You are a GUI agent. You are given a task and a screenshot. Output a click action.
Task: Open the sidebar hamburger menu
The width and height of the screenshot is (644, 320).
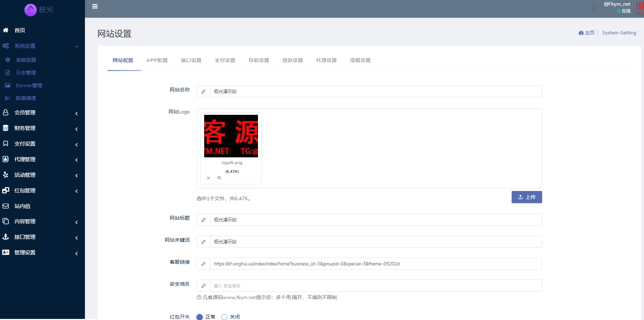click(95, 6)
